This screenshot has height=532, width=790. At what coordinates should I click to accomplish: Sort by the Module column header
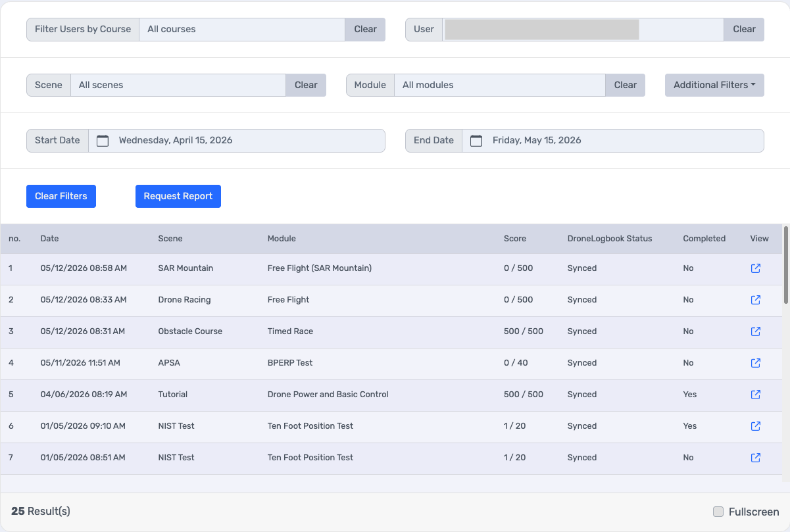coord(282,239)
